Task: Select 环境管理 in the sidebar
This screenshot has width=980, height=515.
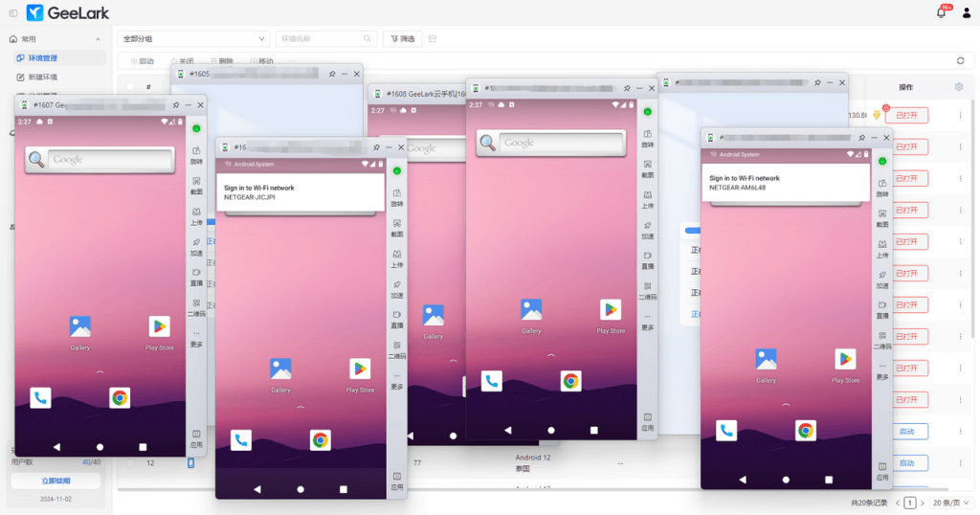Action: (43, 58)
